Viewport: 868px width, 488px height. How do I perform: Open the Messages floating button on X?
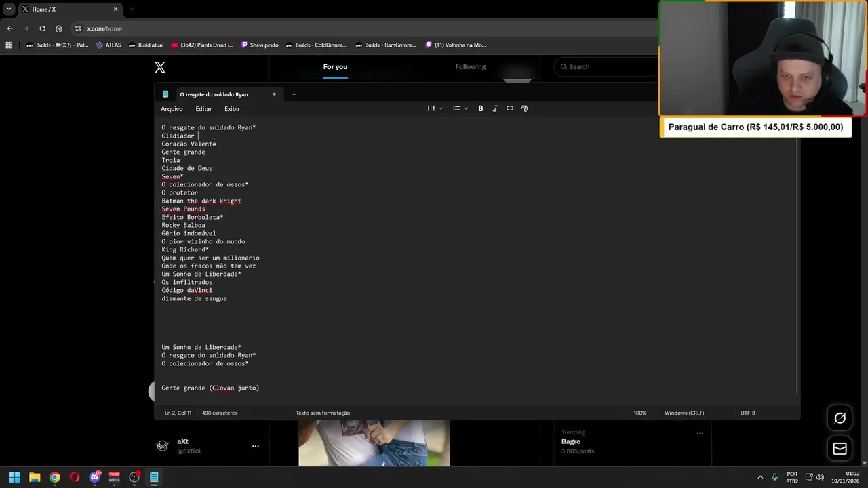pyautogui.click(x=840, y=449)
